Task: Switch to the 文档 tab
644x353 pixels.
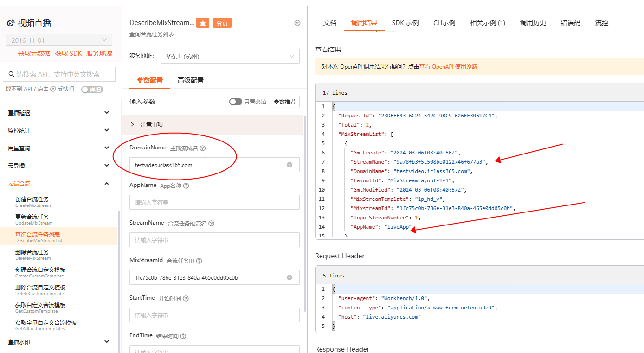Action: (x=330, y=23)
